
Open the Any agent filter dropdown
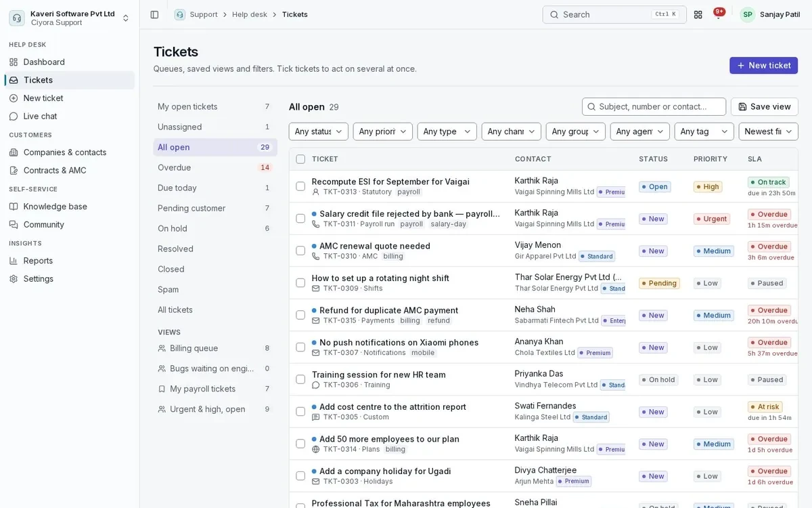(x=640, y=131)
